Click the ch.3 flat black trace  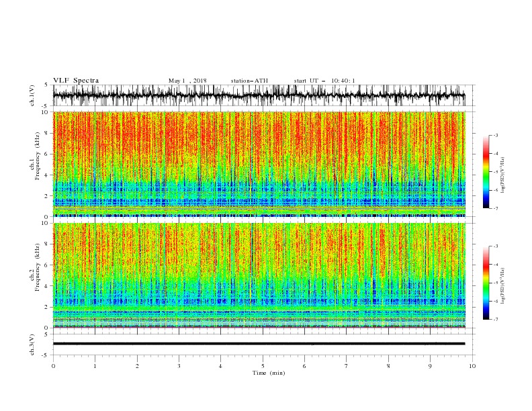[259, 344]
